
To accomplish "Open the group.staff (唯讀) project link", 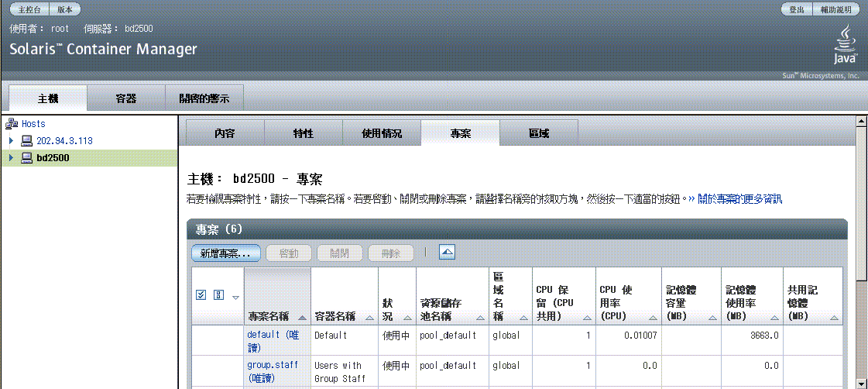I will [x=273, y=372].
